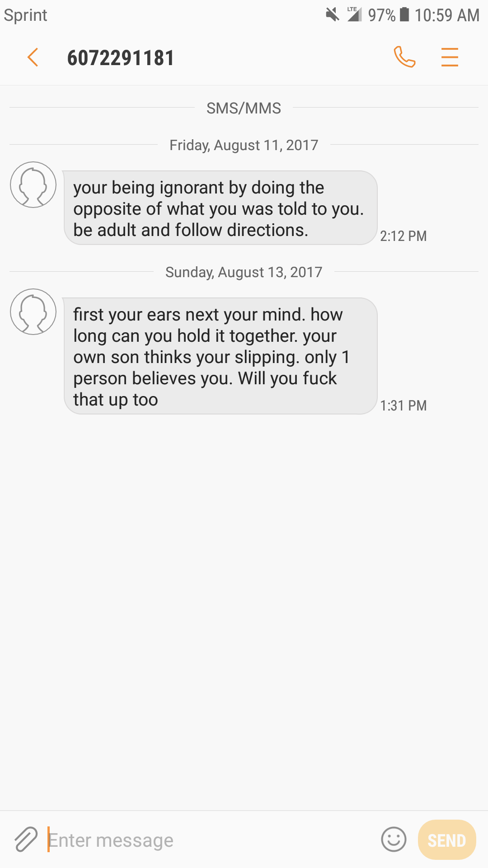Open the emoji smiley picker
The image size is (488, 868).
pyautogui.click(x=394, y=840)
